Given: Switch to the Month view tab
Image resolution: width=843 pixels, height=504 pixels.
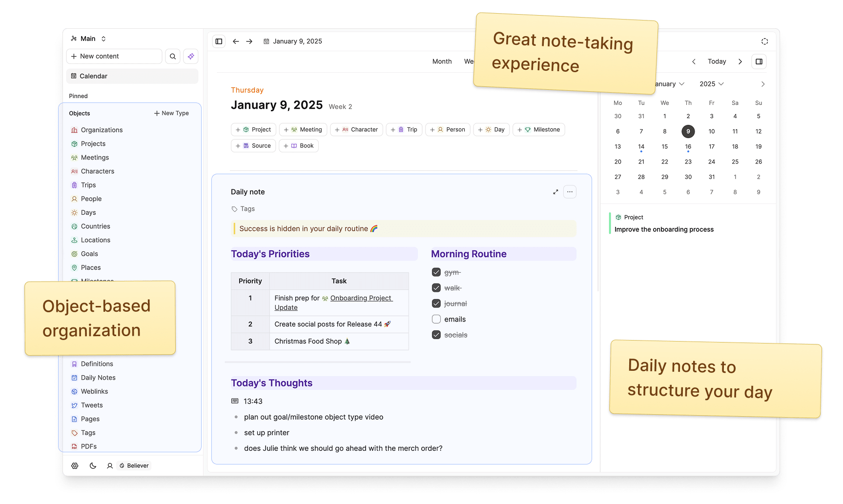Looking at the screenshot, I should pos(442,61).
